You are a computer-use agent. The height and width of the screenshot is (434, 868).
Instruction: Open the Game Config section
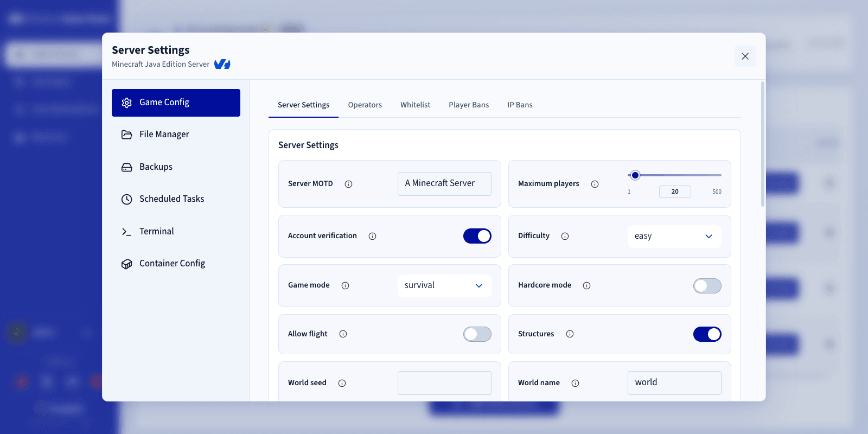[176, 103]
